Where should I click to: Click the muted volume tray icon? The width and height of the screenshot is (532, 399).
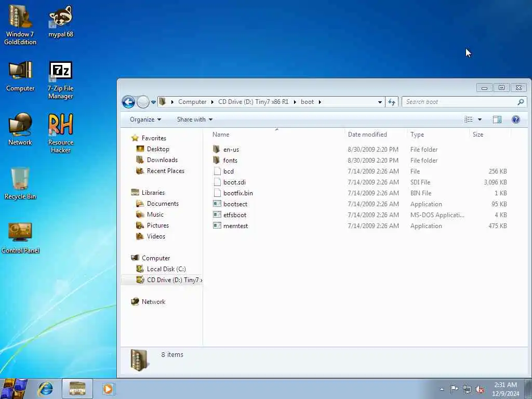point(480,390)
